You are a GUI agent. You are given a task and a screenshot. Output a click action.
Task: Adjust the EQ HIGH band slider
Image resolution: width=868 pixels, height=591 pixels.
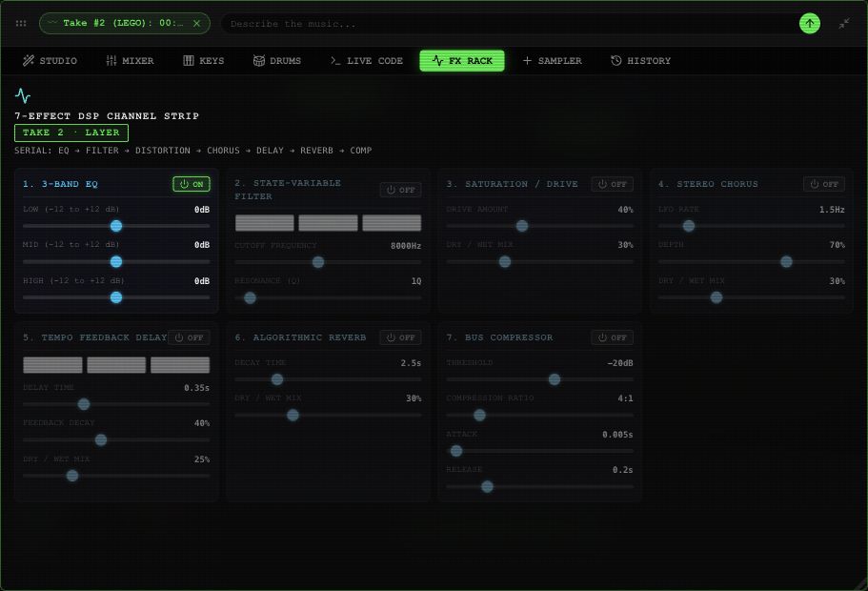116,297
